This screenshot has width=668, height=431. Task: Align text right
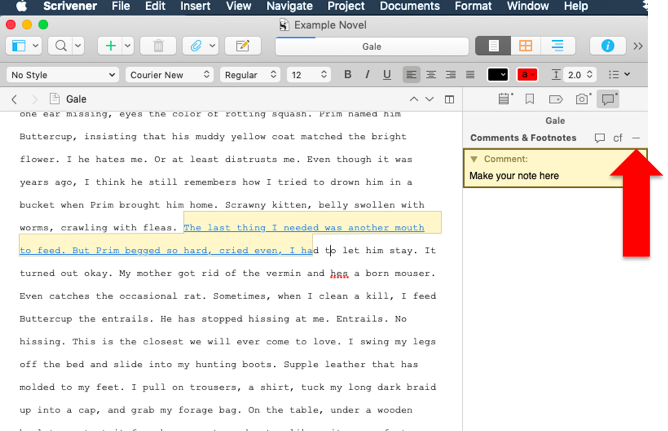point(451,75)
